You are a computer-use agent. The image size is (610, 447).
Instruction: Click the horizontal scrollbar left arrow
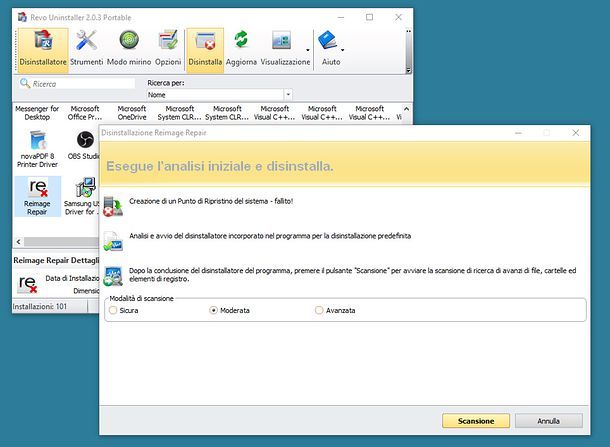coord(18,242)
